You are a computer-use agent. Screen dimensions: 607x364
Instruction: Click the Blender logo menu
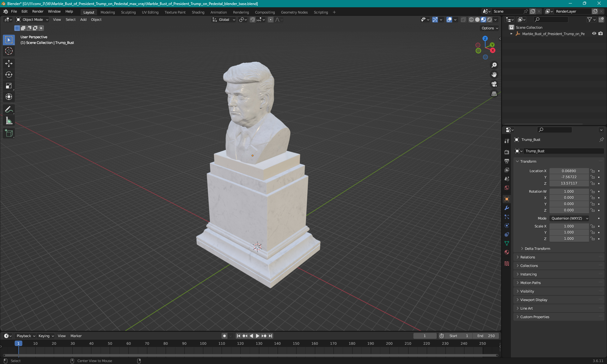point(6,11)
